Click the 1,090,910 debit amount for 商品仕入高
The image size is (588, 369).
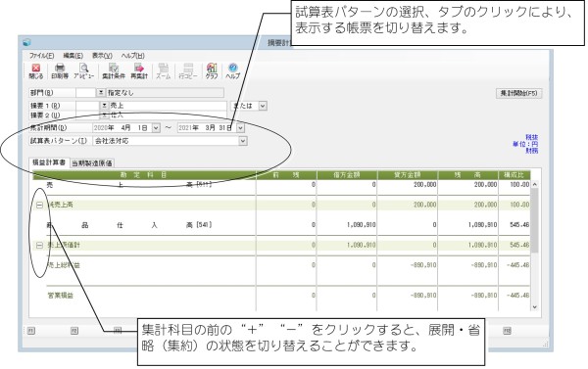tap(361, 225)
